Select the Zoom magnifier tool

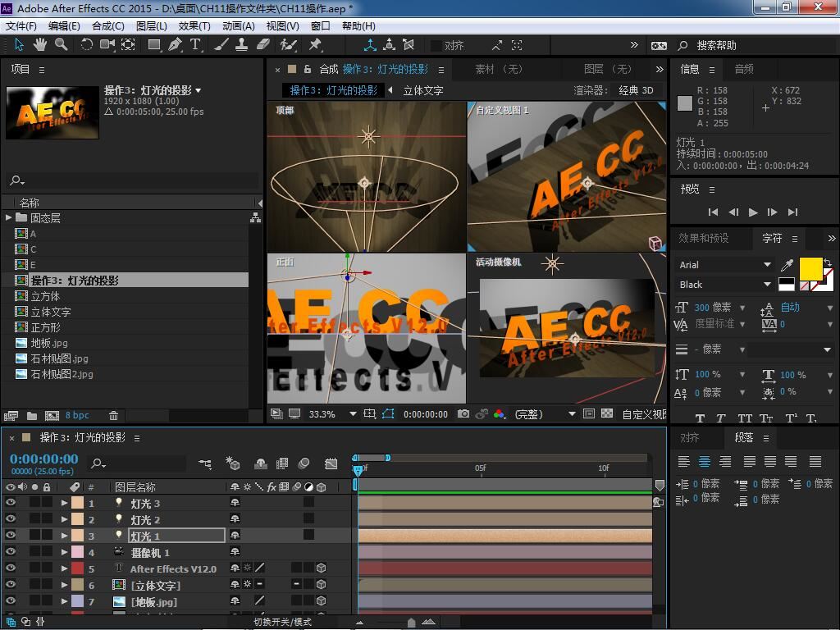tap(61, 45)
